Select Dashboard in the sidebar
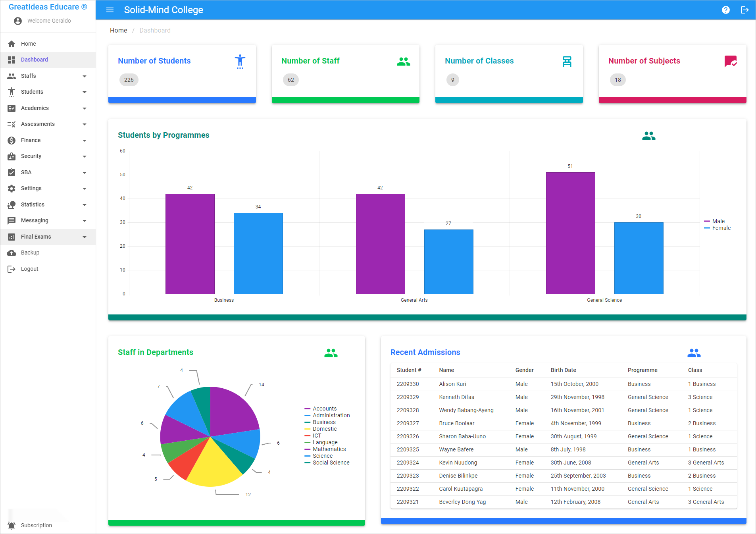 click(x=34, y=60)
